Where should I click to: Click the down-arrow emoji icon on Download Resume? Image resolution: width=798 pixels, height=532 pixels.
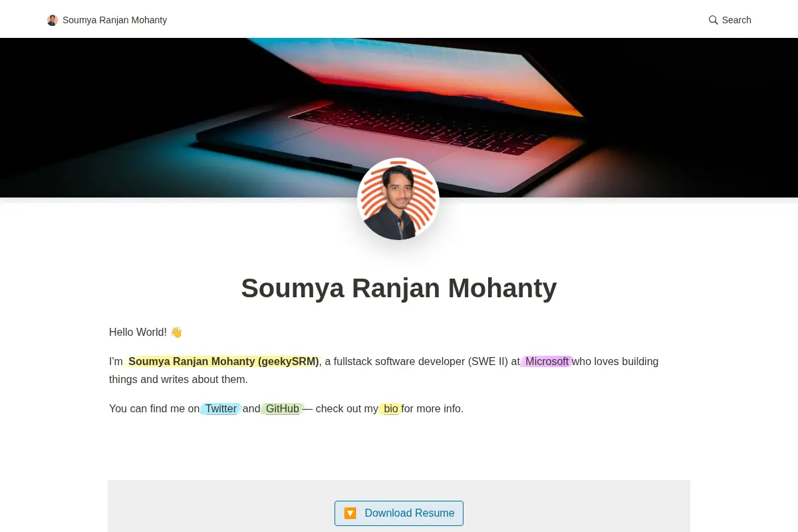click(x=350, y=513)
